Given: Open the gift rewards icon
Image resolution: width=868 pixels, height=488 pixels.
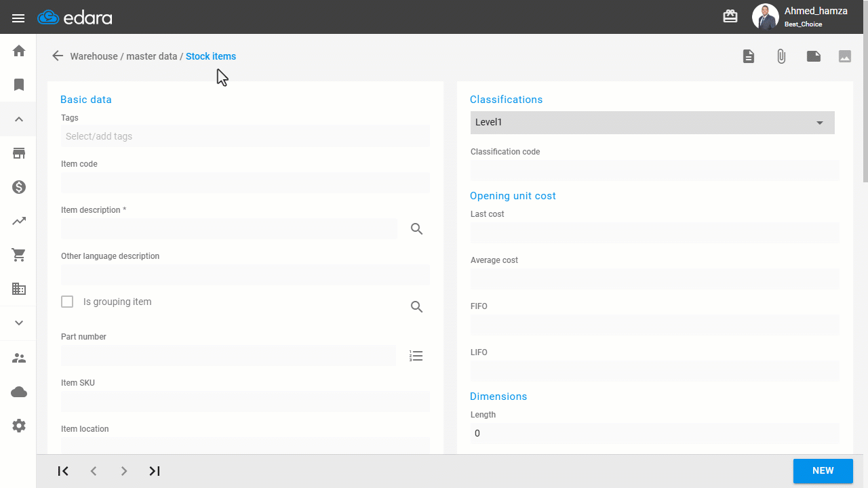Looking at the screenshot, I should (730, 17).
